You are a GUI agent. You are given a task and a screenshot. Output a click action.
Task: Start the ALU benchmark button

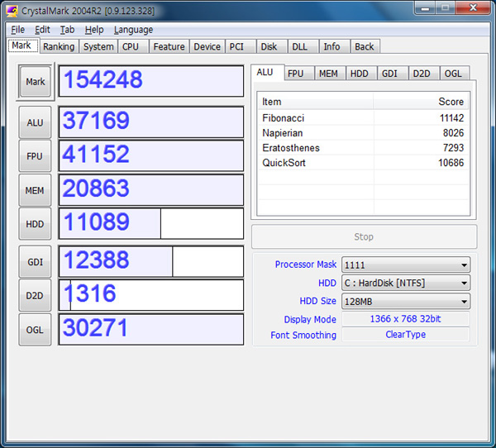point(35,122)
